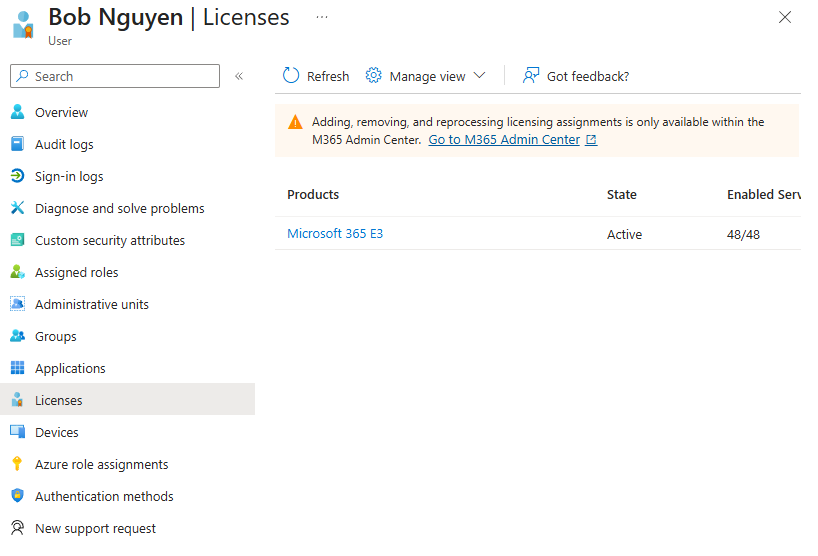Click the Authentication methods shield icon
This screenshot has height=556, width=818.
tap(17, 495)
